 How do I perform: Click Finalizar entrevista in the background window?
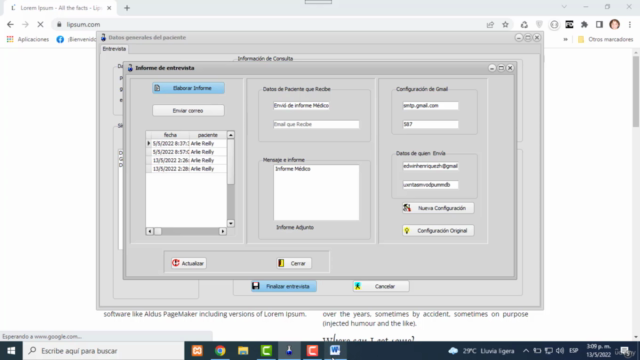click(284, 286)
